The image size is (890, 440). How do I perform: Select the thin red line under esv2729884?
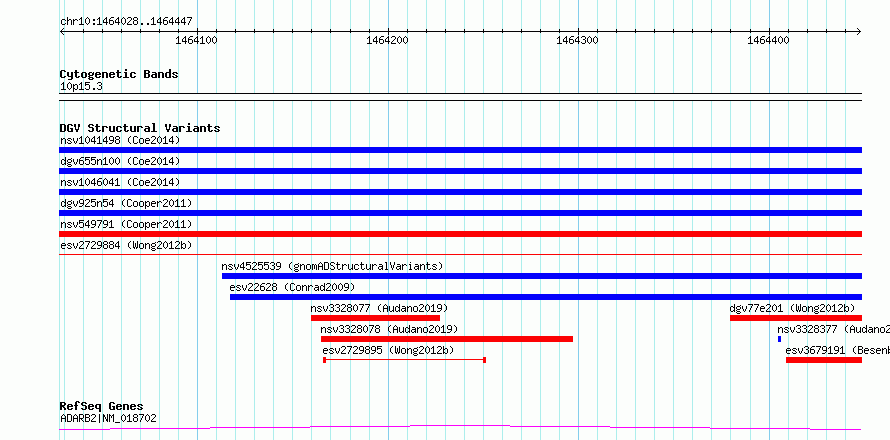[460, 255]
